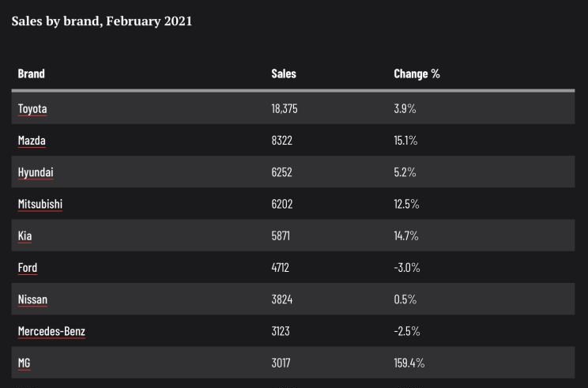Click Kia's 14.7% change cell
The height and width of the screenshot is (388, 588).
(x=406, y=235)
